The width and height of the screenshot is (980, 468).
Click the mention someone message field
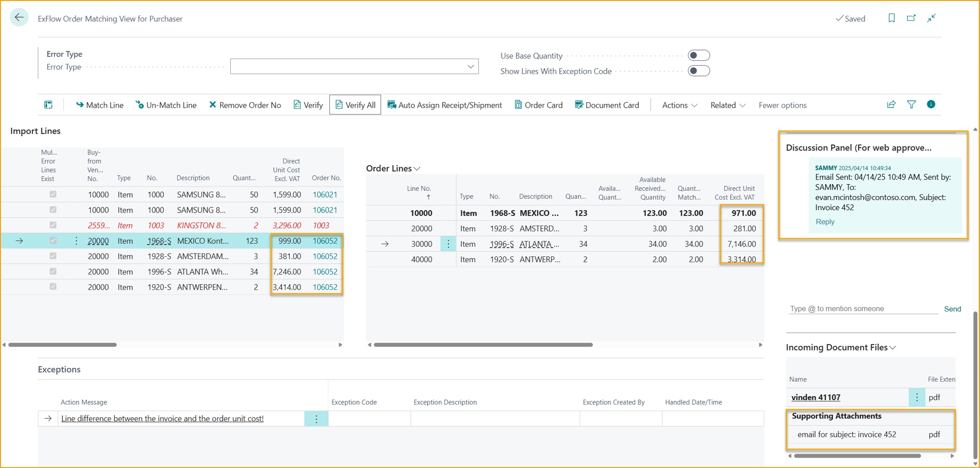click(x=862, y=309)
